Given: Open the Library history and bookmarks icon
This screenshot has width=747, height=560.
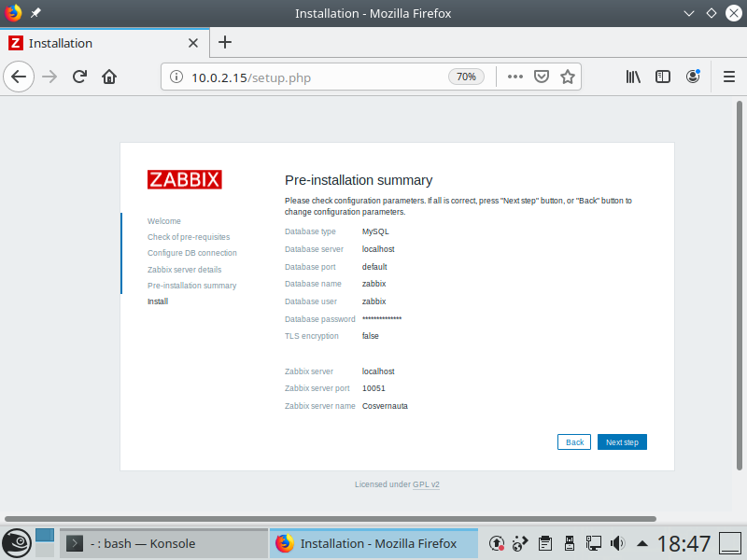Looking at the screenshot, I should (x=633, y=77).
